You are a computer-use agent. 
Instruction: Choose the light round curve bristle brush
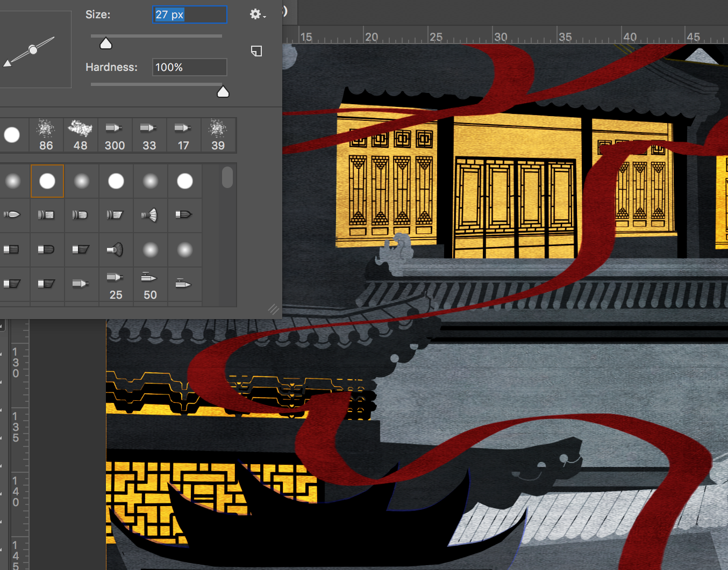pos(81,215)
